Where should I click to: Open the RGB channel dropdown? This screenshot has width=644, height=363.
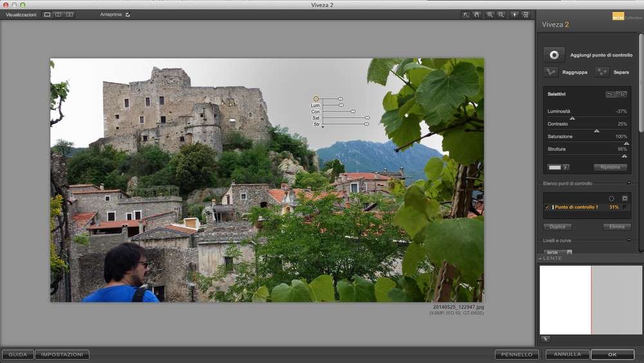click(x=558, y=252)
